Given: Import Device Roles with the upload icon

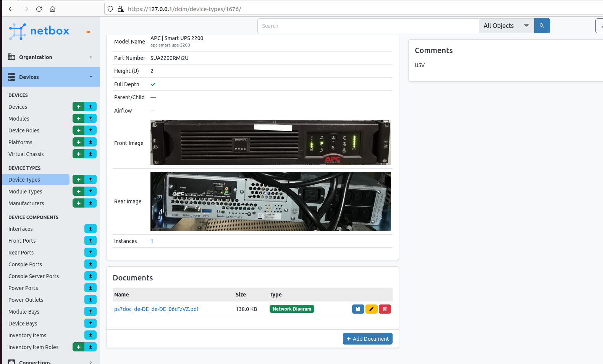Looking at the screenshot, I should [91, 130].
